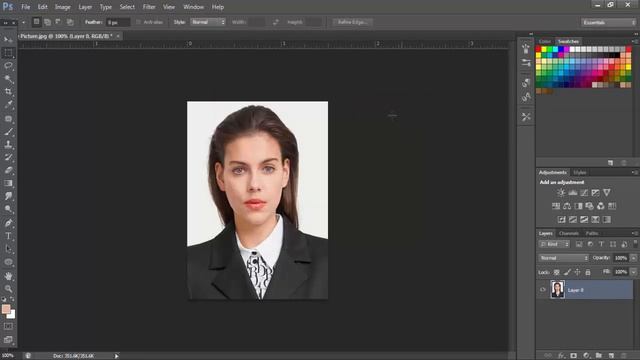
Task: Add an Invert adjustment
Action: point(562,220)
